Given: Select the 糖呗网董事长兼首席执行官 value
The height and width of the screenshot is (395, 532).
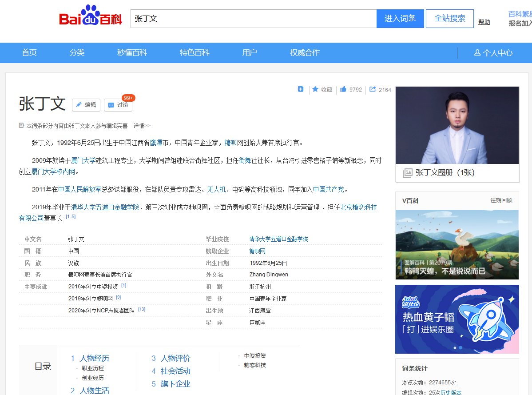Looking at the screenshot, I should tap(100, 275).
